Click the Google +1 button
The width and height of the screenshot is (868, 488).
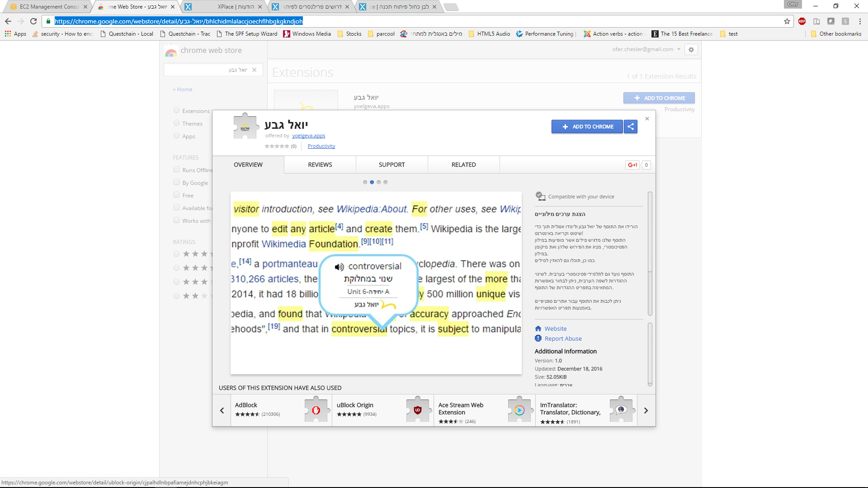[x=633, y=165]
